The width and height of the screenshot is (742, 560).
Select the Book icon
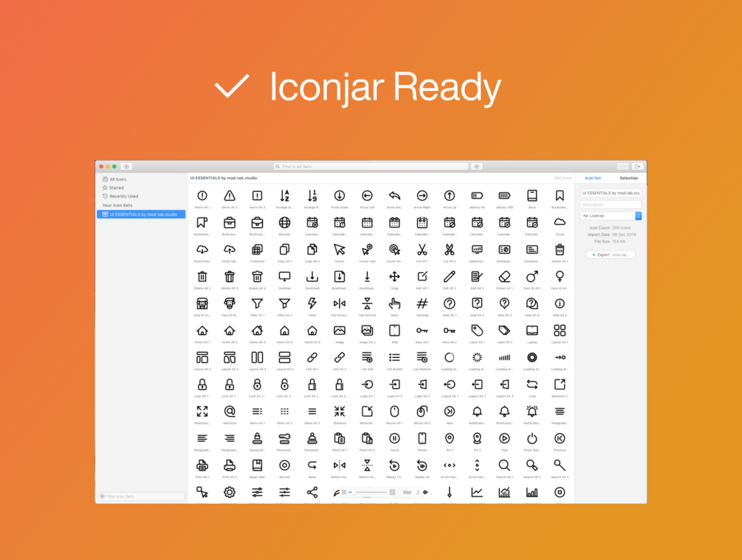click(532, 196)
